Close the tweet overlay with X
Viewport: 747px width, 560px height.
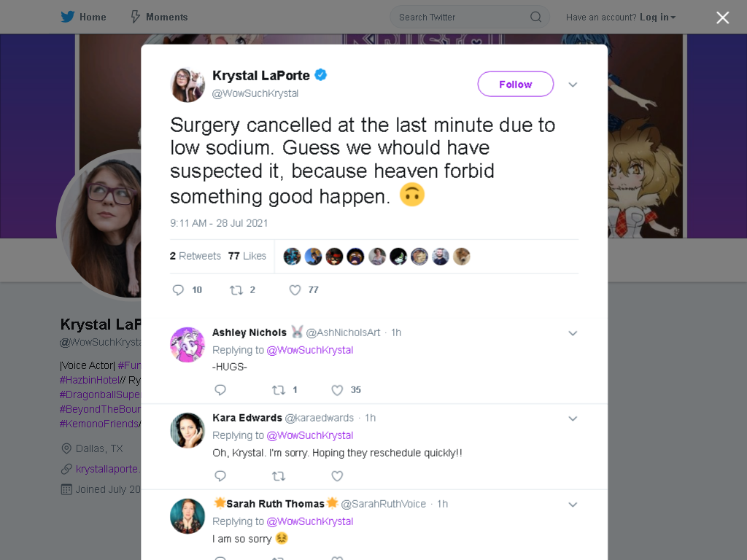click(723, 17)
